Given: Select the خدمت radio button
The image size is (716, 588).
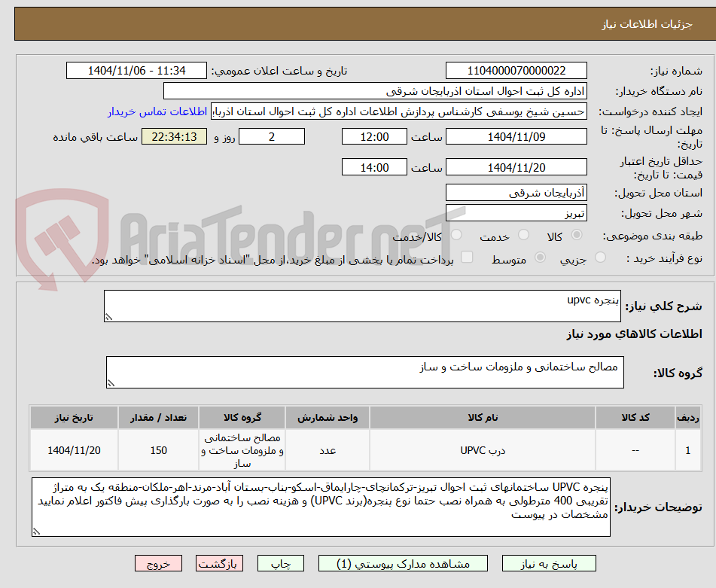Looking at the screenshot, I should click(524, 235).
